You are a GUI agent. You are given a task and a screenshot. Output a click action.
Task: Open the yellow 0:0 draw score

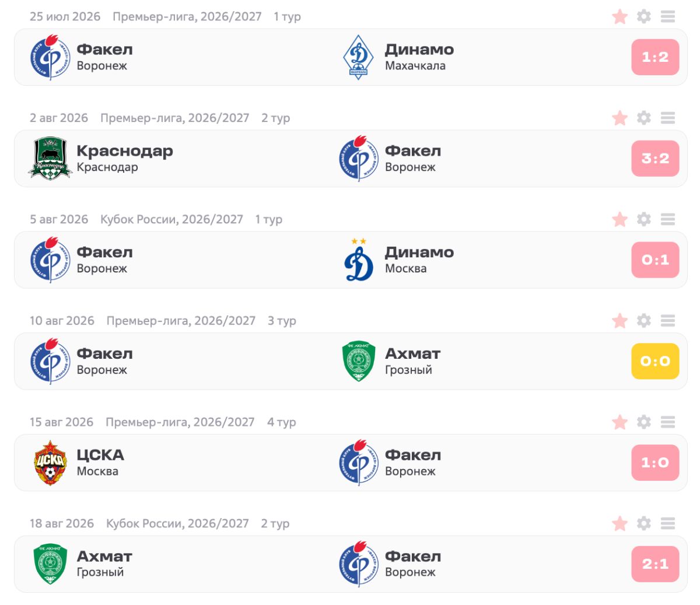point(655,361)
